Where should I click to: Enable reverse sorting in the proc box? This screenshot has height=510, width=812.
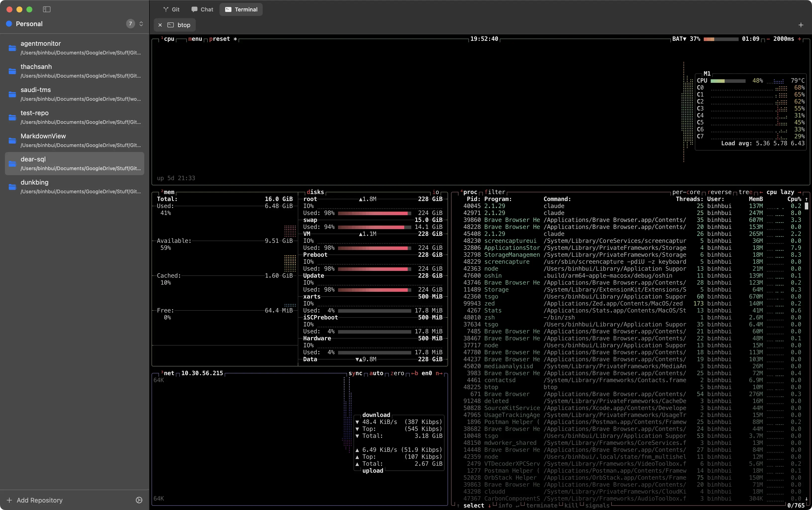tap(720, 192)
